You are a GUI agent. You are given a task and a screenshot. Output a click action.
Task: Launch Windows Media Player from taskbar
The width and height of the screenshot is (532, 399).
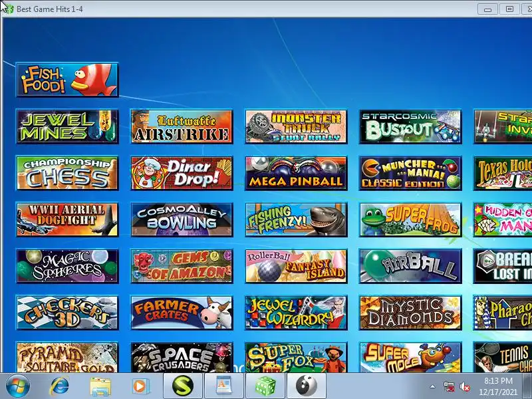tap(140, 386)
